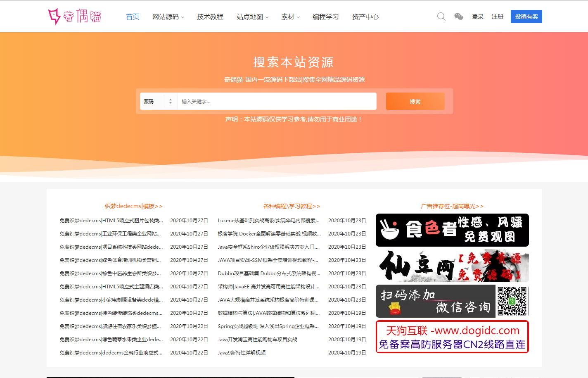Expand the 站点地图 dropdown menu
The image size is (588, 378).
[x=252, y=17]
